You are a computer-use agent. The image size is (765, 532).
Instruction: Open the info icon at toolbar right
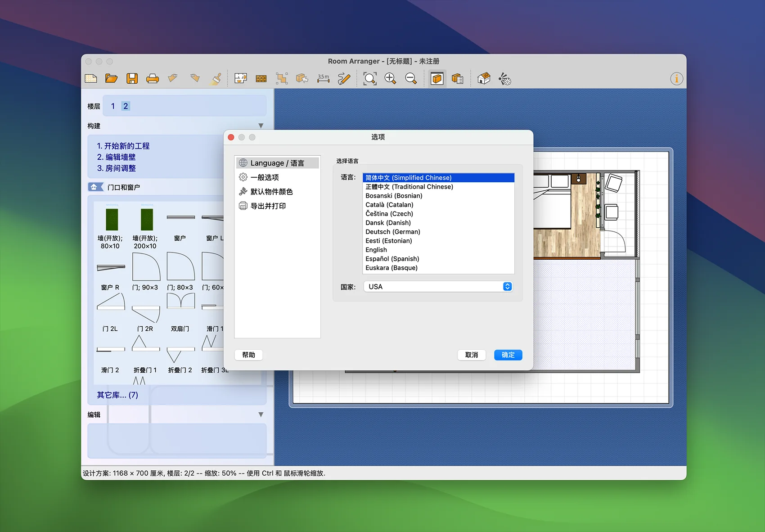point(676,79)
